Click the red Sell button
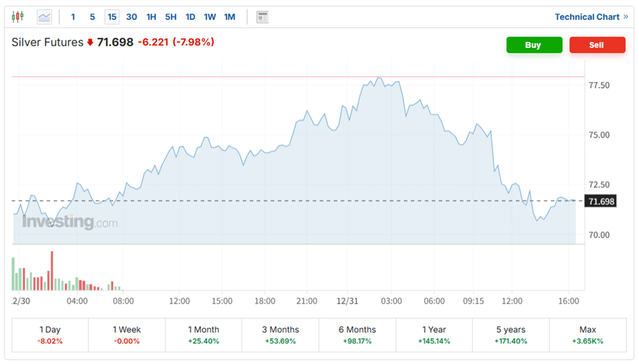Image resolution: width=639 pixels, height=364 pixels. [x=597, y=45]
